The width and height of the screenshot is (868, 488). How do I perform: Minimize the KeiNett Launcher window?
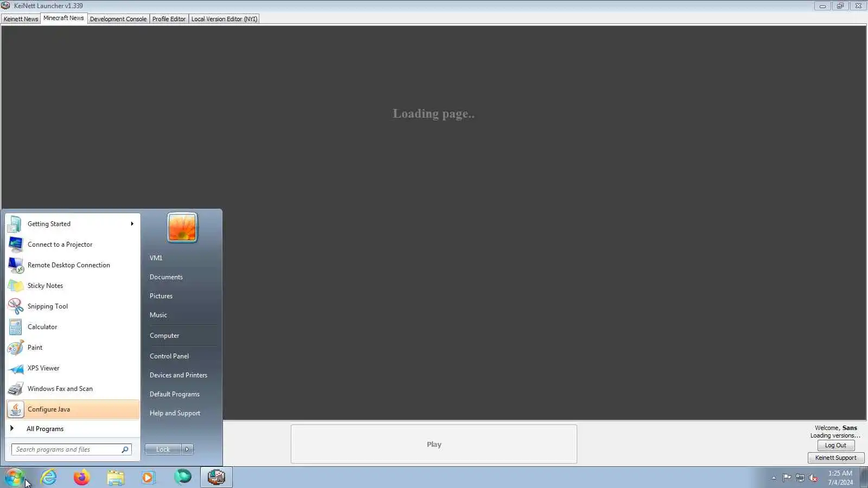[x=822, y=6]
